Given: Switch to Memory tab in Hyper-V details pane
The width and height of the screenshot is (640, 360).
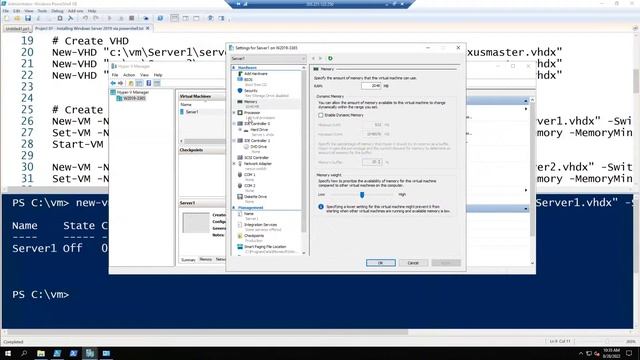Looking at the screenshot, I should (x=206, y=260).
